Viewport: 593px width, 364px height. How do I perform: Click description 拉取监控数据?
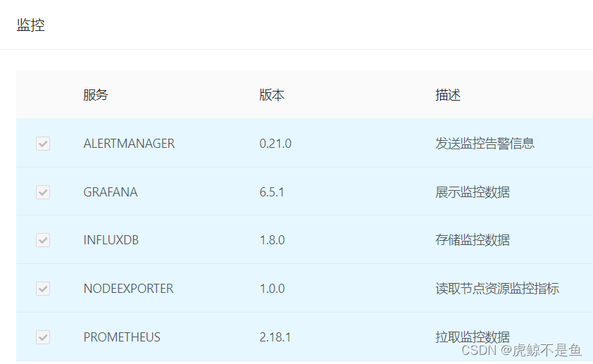473,337
